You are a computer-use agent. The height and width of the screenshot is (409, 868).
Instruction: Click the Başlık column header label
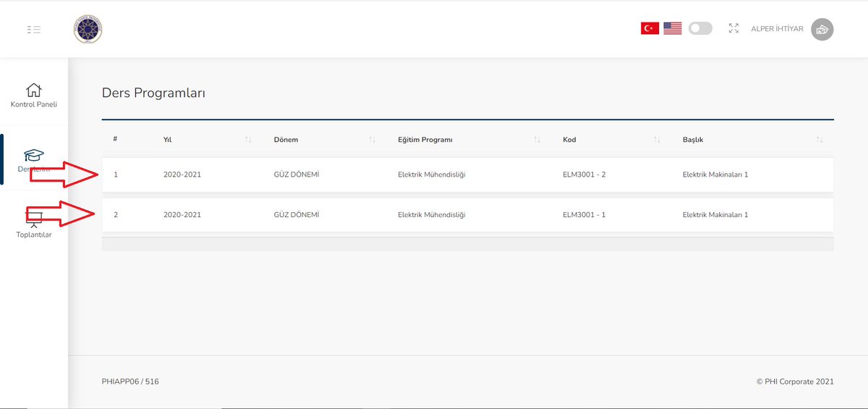pos(693,140)
